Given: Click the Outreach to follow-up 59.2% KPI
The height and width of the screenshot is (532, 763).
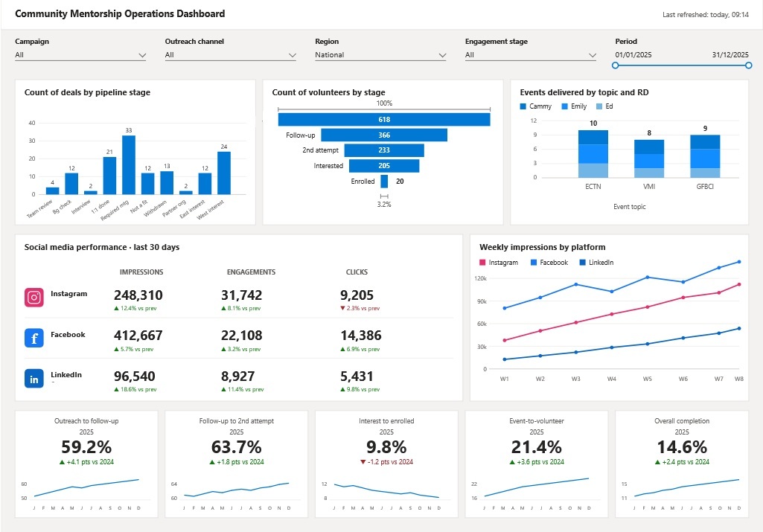Looking at the screenshot, I should click(x=86, y=447).
